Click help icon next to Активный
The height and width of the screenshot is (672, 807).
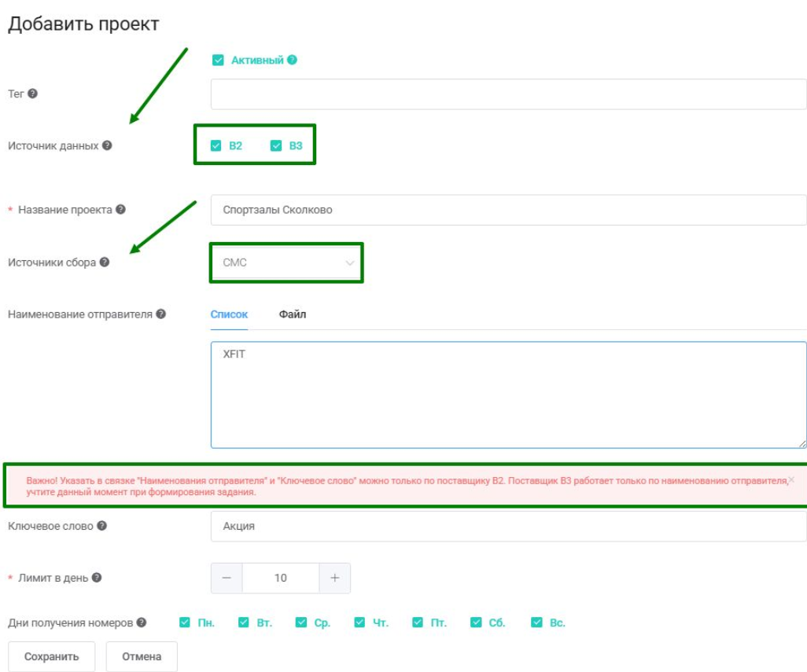pos(292,60)
